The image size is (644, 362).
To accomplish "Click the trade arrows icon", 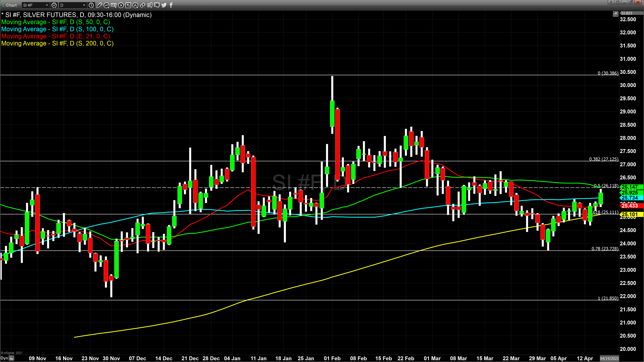I will [142, 5].
